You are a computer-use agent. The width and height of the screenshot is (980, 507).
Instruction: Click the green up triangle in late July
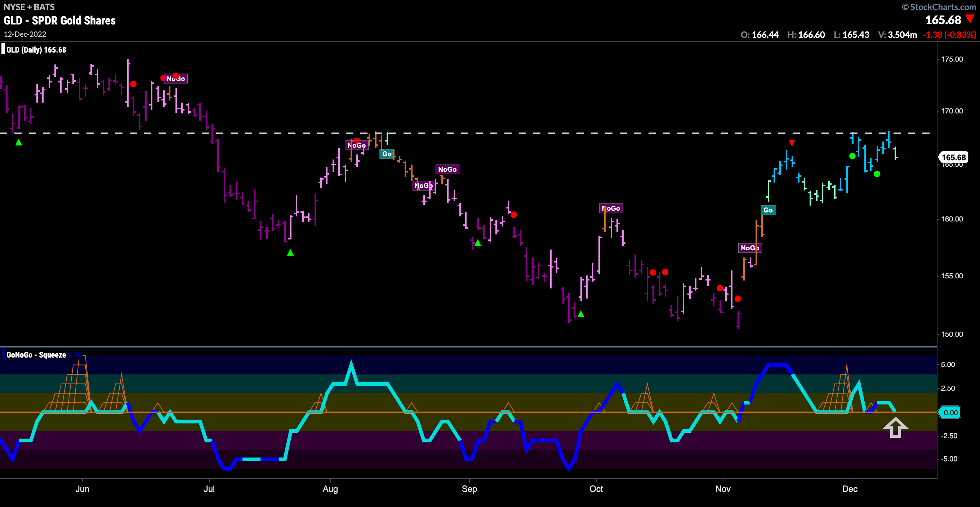click(x=290, y=252)
